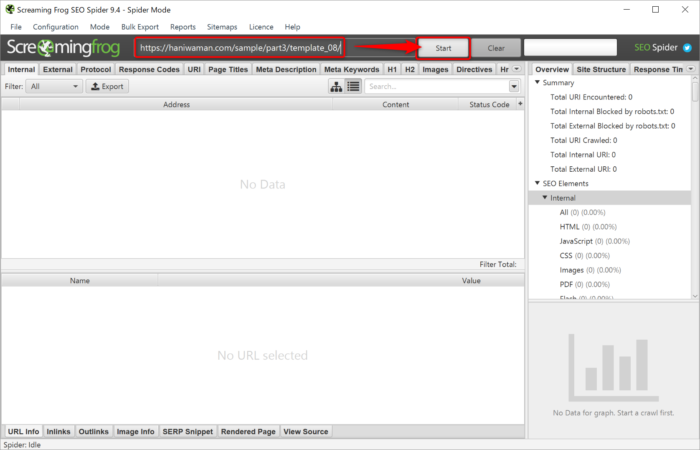Image resolution: width=700 pixels, height=450 pixels.
Task: Show more right-panel tabs via overflow arrow
Action: tap(691, 69)
